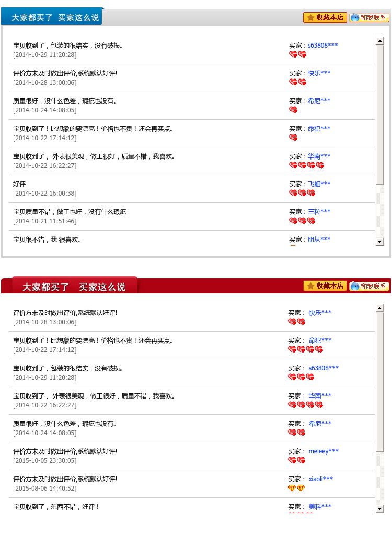
Task: Open buyer 命犯*** link in blue panel
Action: 319,129
